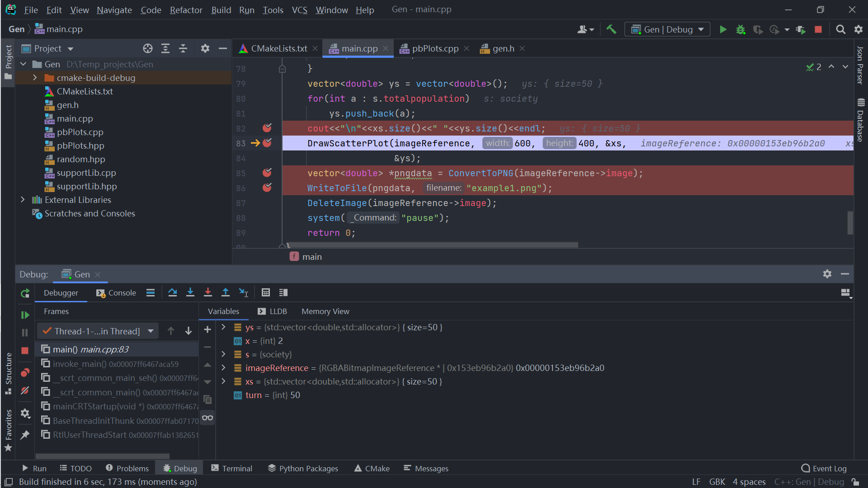Toggle the breakpoint on line 82
The height and width of the screenshot is (488, 868).
[x=267, y=128]
